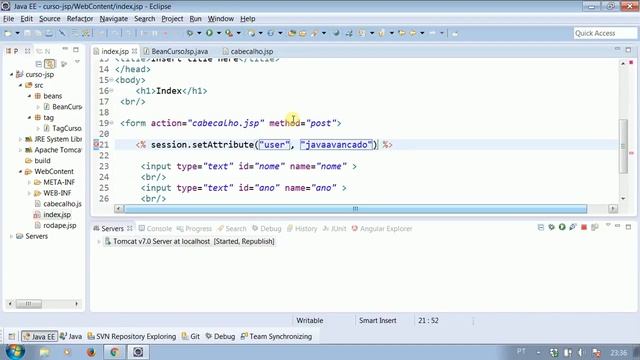Open the Refactor menu
This screenshot has width=640, height=360.
coord(80,19)
